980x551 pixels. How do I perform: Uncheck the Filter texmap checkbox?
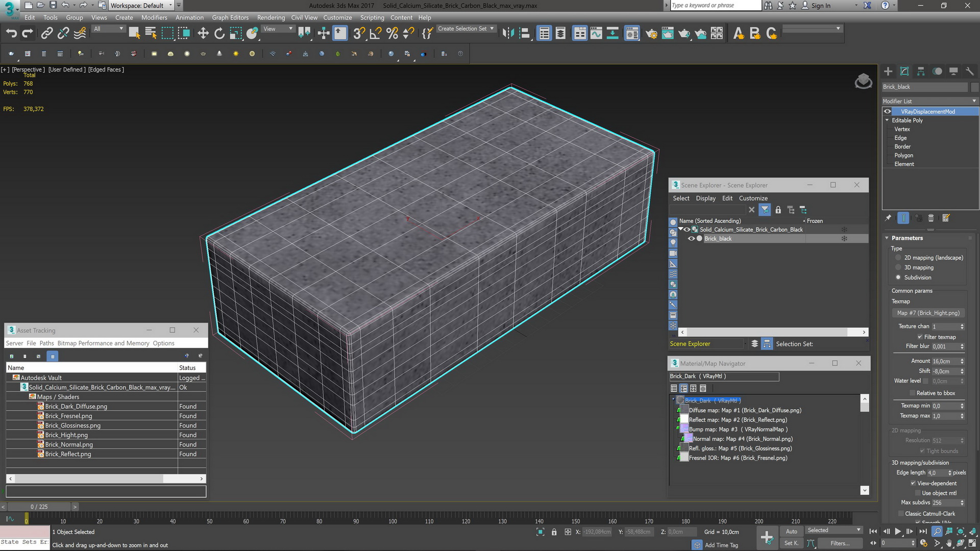pos(920,337)
